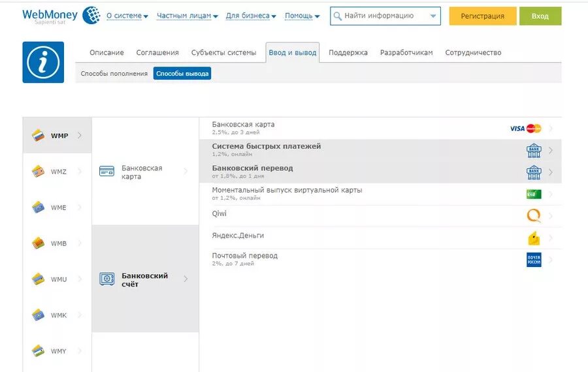Open the Способы пополнения sub-tab
Viewport: 588px width, 372px height.
pos(114,74)
